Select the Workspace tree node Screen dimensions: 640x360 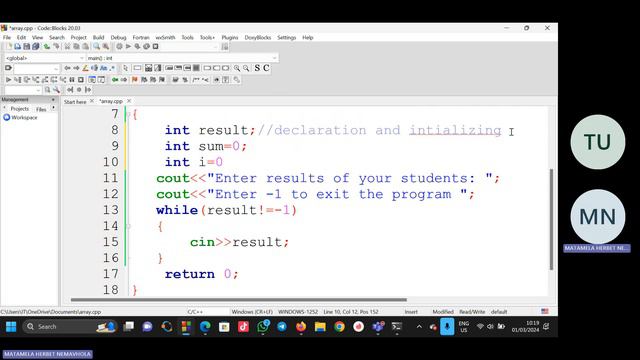coord(20,118)
